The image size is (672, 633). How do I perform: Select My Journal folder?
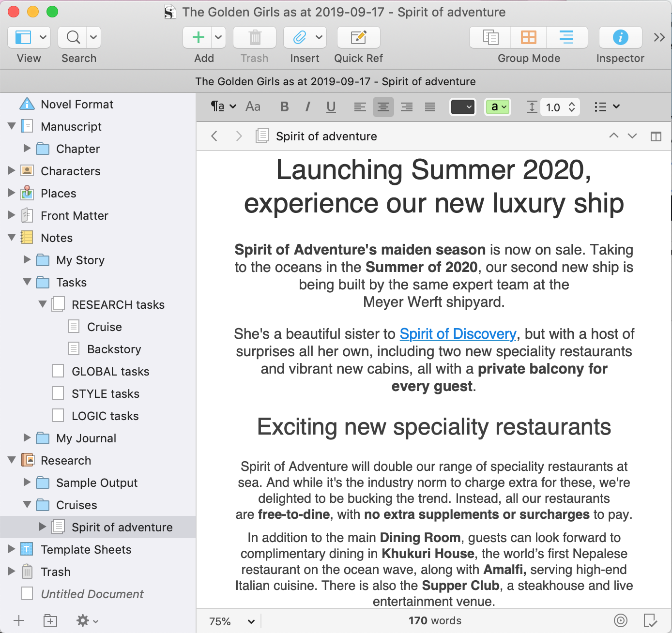[x=86, y=438]
